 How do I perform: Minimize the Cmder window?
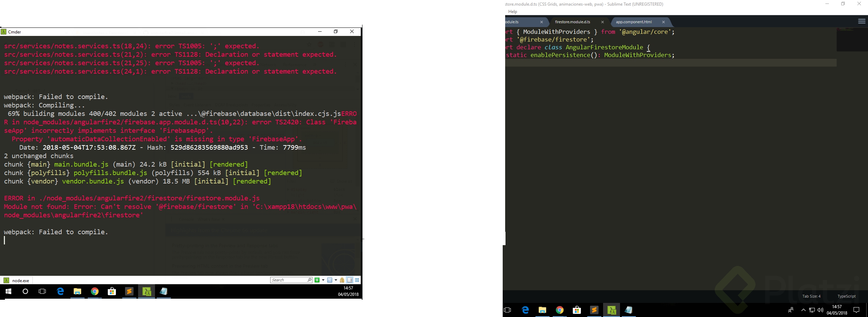pyautogui.click(x=320, y=32)
